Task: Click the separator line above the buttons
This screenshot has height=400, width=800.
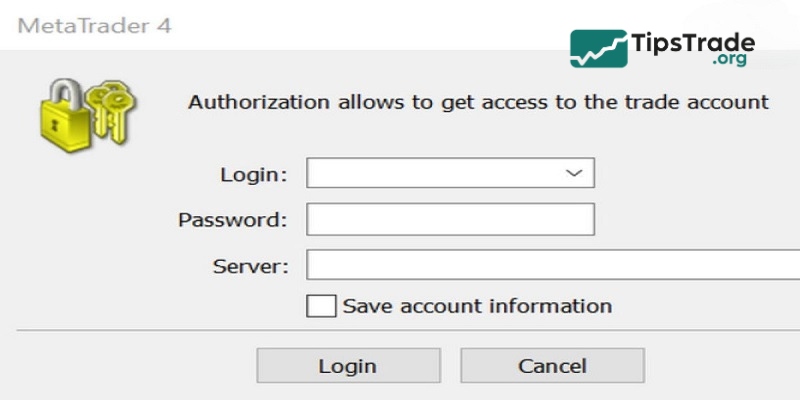Action: point(400,329)
